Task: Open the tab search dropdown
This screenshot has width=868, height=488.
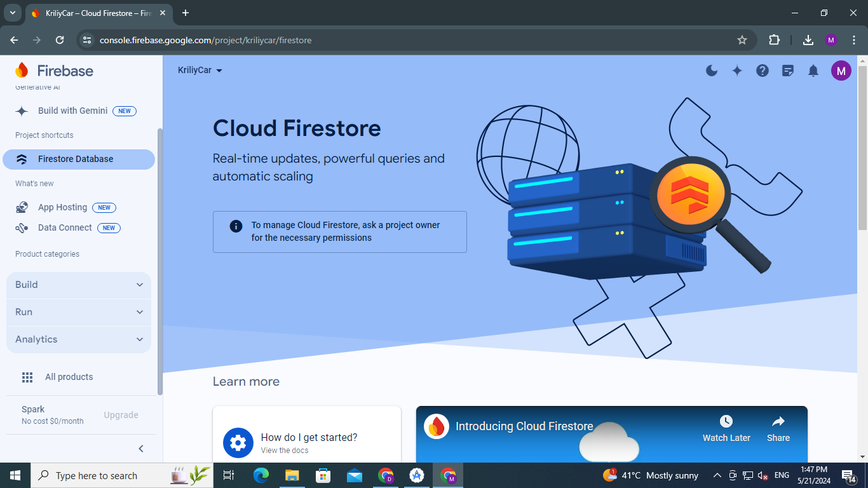Action: coord(12,13)
